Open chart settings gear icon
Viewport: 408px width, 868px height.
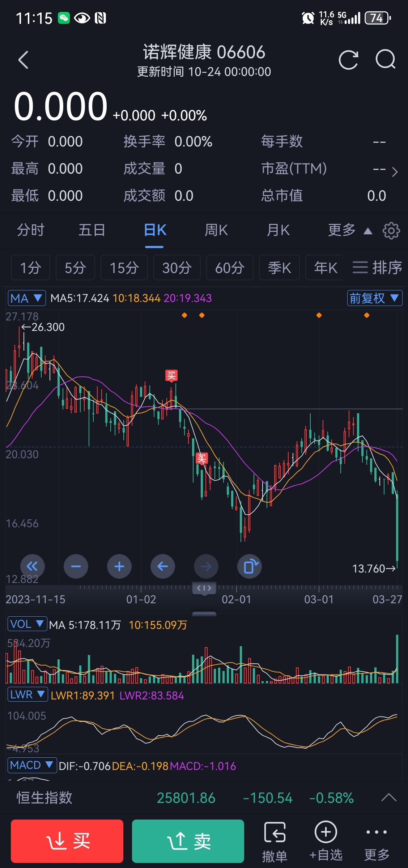point(391,231)
